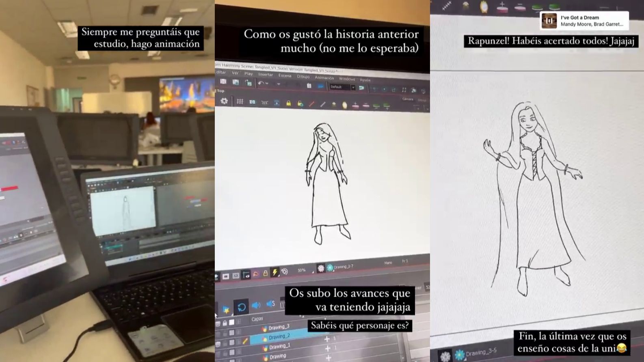644x362 pixels.
Task: Click the star icon in the timeline toolbar
Action: 226,310
